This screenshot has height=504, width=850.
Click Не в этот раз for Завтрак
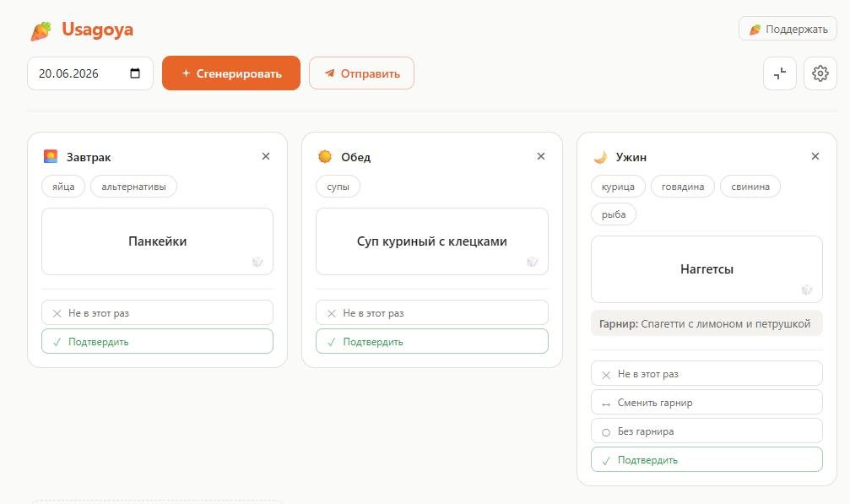(x=157, y=312)
